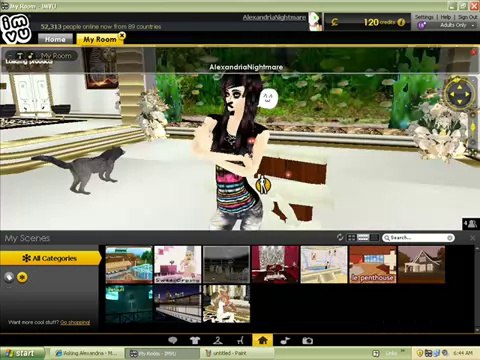Open the camera snapshot icon
The image size is (480, 360).
[x=307, y=340]
